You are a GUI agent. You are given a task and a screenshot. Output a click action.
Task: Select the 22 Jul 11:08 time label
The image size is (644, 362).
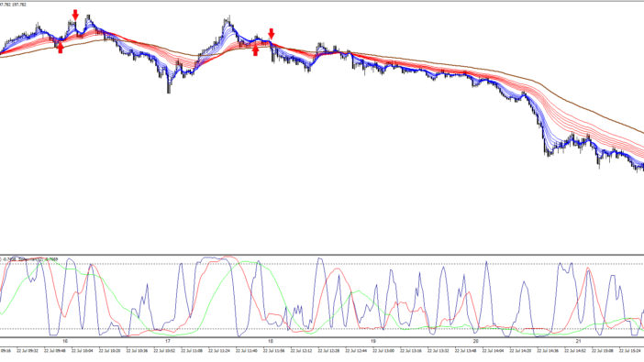[x=192, y=351]
